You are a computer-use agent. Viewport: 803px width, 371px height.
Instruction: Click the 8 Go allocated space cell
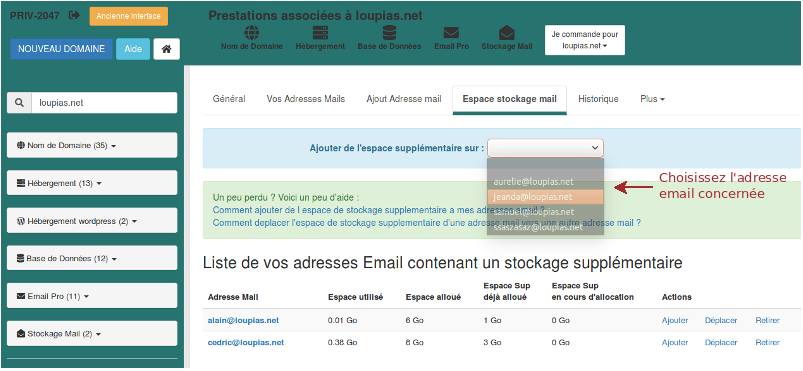(x=414, y=342)
